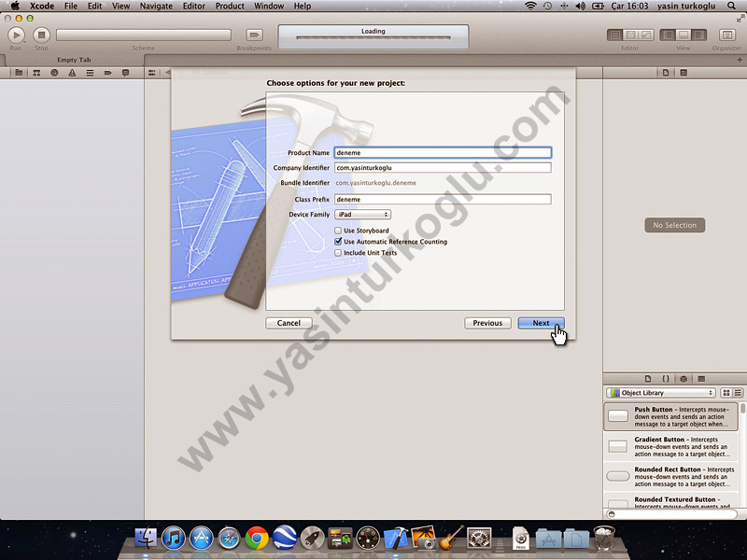Open Spotlight search in menu bar
This screenshot has height=560, width=747.
[x=731, y=7]
